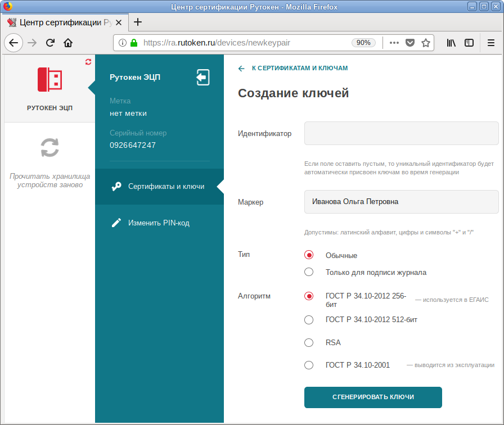Image resolution: width=504 pixels, height=425 pixels.
Task: Open the Сертификаты и ключи menu item
Action: (159, 187)
